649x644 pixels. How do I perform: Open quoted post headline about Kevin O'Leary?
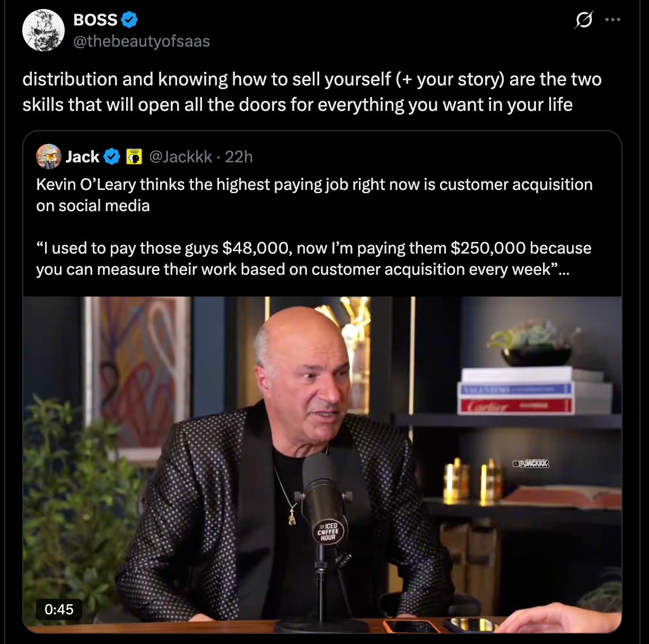click(314, 195)
